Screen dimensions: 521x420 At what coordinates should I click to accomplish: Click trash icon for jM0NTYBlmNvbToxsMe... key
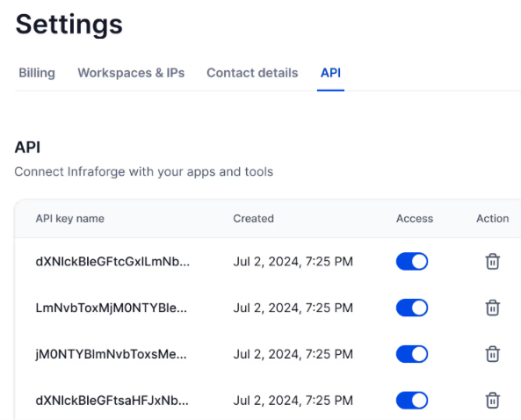click(x=492, y=354)
